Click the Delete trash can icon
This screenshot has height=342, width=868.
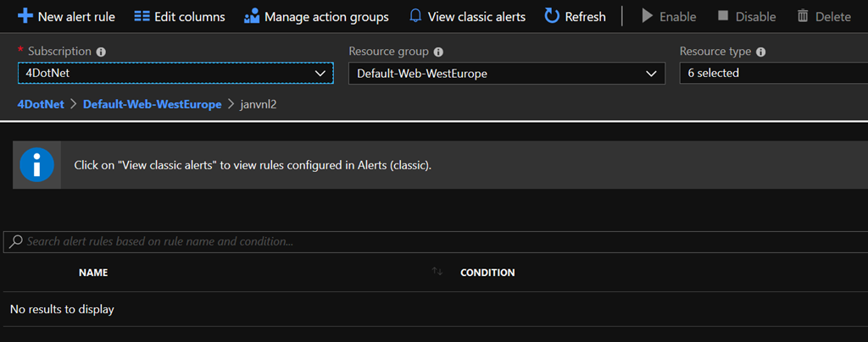pyautogui.click(x=803, y=16)
